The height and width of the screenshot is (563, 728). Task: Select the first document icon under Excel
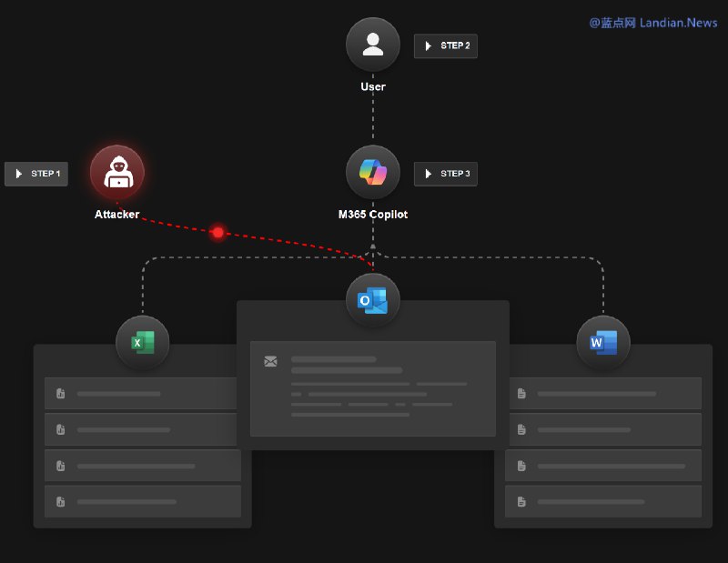(60, 393)
